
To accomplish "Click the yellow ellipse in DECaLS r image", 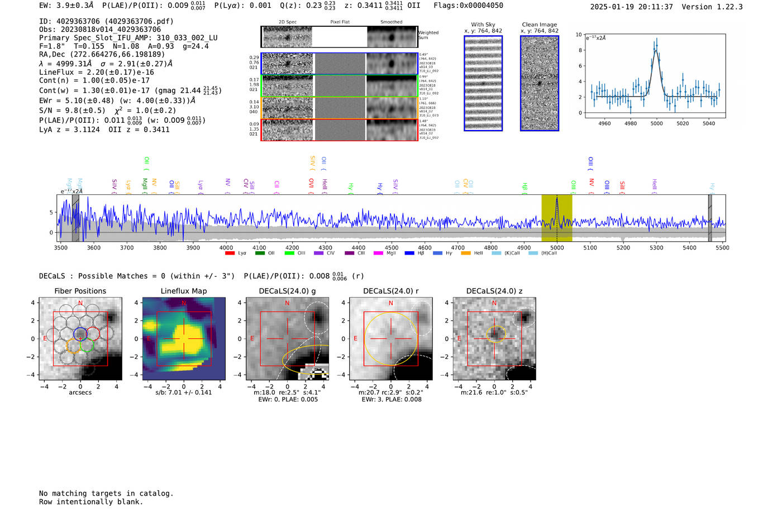I will pyautogui.click(x=390, y=339).
